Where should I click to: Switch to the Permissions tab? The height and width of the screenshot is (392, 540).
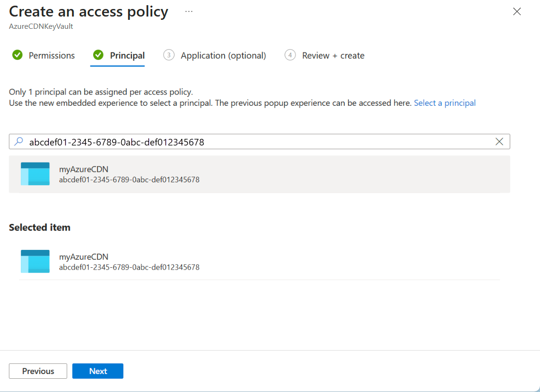tap(52, 56)
